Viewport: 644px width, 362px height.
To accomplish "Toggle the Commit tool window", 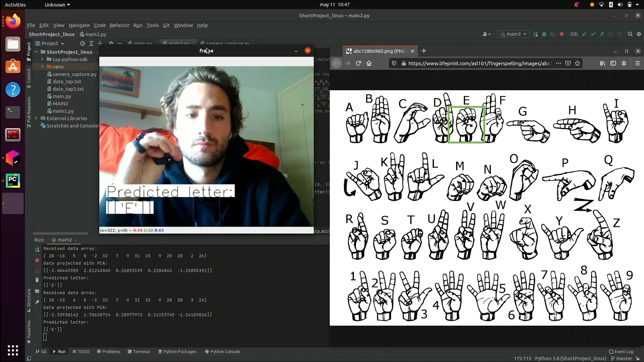I will click(x=29, y=78).
